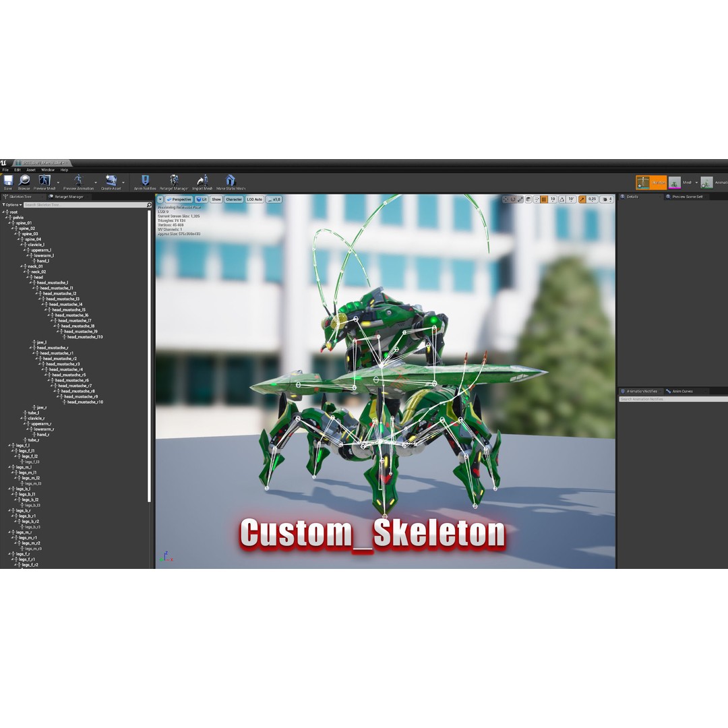Open Anim Notifies from the toolbar
The height and width of the screenshot is (728, 728).
tap(145, 180)
